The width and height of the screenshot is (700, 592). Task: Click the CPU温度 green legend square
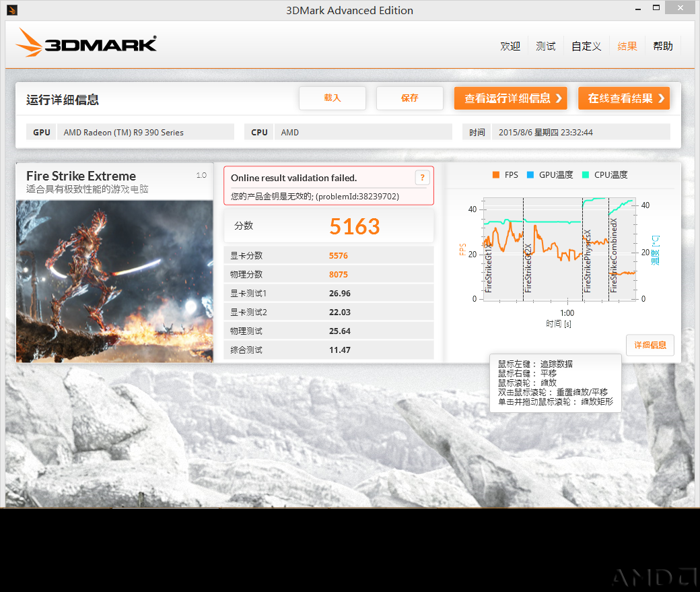586,174
